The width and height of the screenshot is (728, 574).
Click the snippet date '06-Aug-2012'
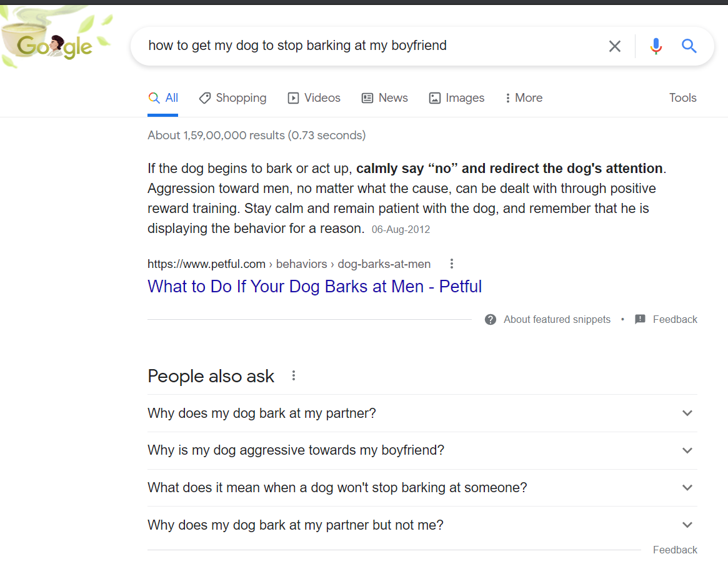[x=401, y=230]
